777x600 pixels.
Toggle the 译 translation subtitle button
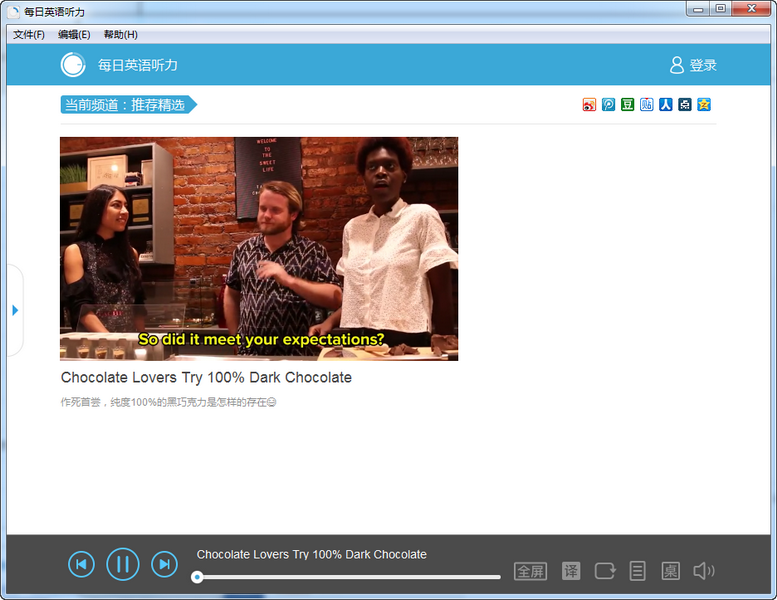tap(571, 571)
